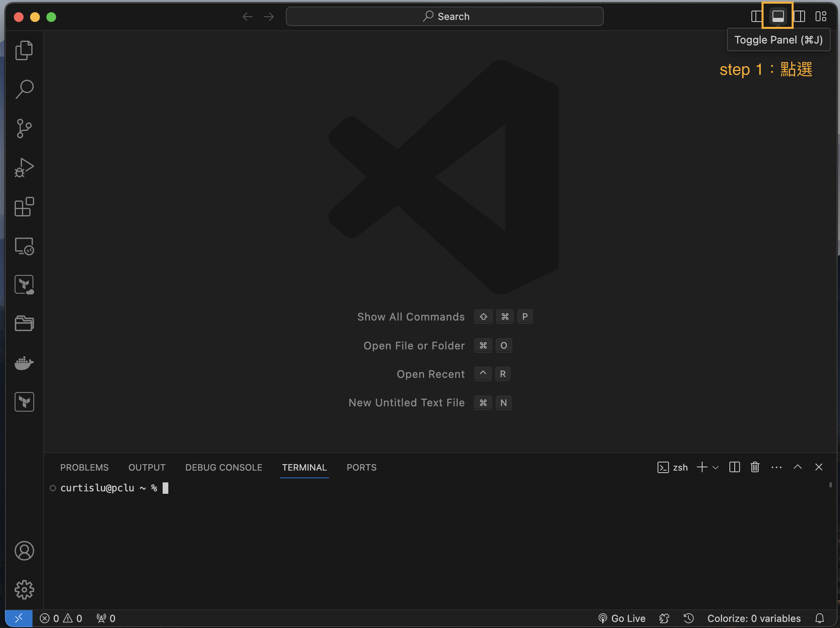Screen dimensions: 840x628
Task: Open the Accounts menu
Action: (24, 551)
